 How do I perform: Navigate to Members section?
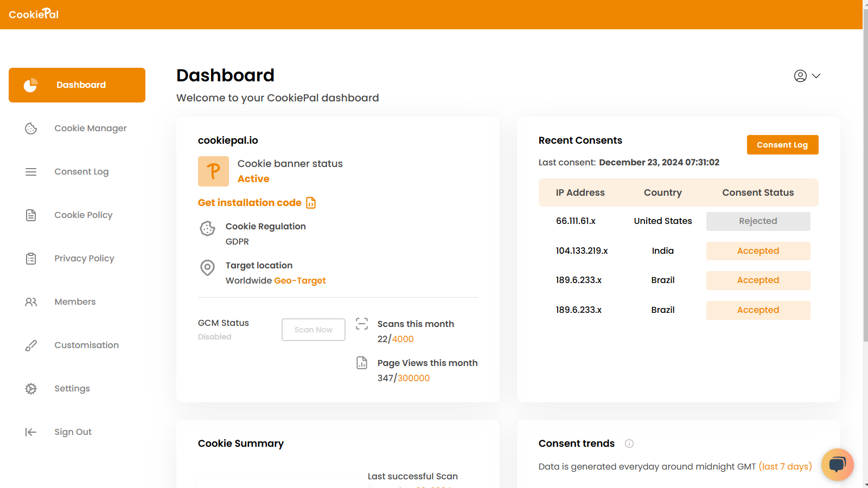[x=75, y=302]
